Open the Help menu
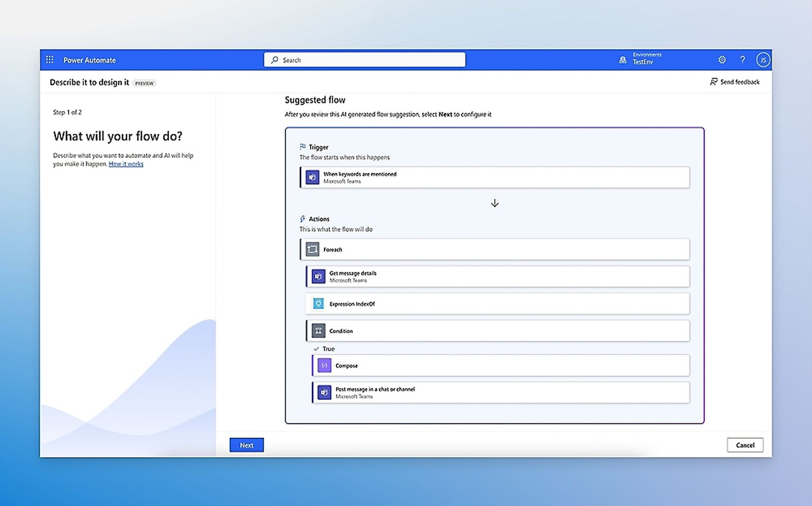The width and height of the screenshot is (812, 506). (742, 59)
